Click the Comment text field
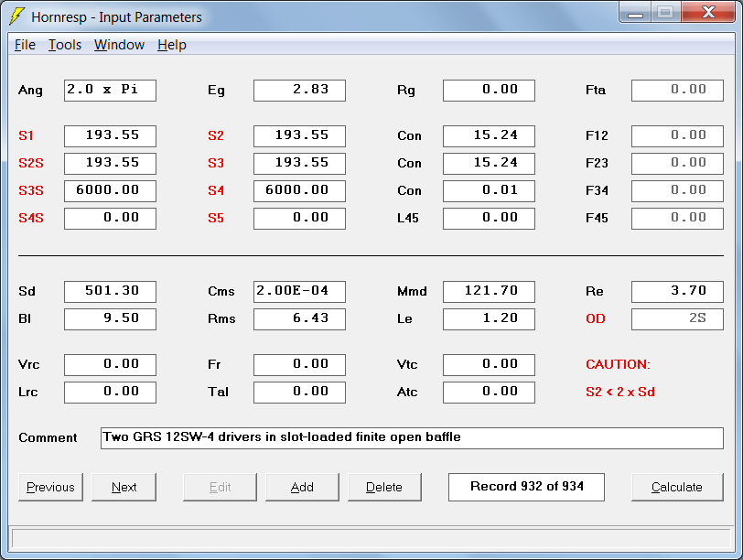743x560 pixels. pyautogui.click(x=412, y=438)
